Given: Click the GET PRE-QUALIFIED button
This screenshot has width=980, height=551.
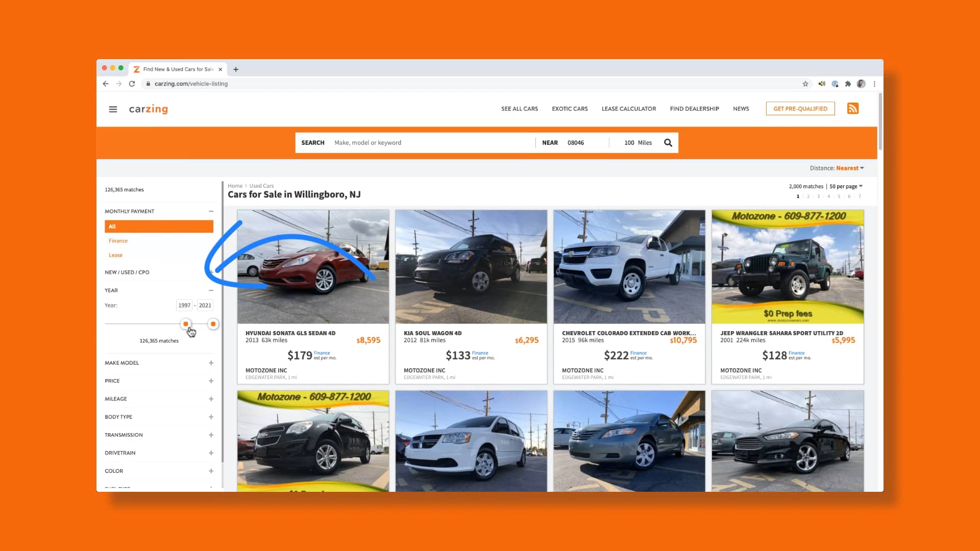Looking at the screenshot, I should click(800, 108).
